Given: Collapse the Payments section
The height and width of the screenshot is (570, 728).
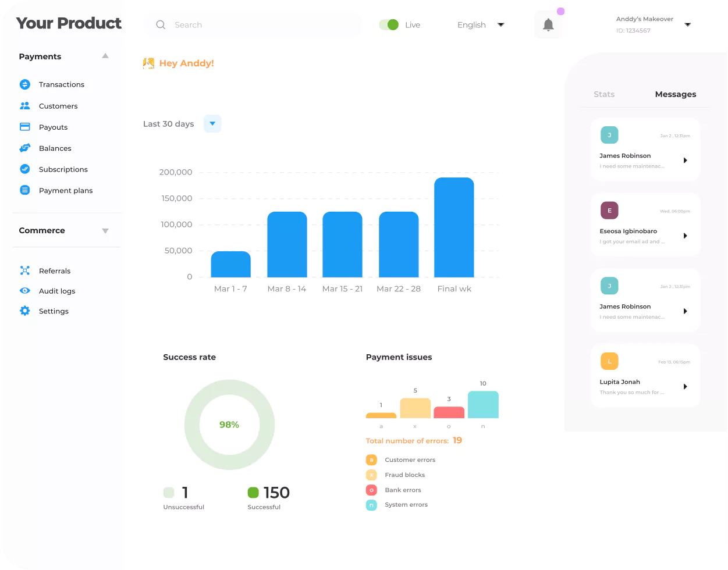Looking at the screenshot, I should coord(105,56).
